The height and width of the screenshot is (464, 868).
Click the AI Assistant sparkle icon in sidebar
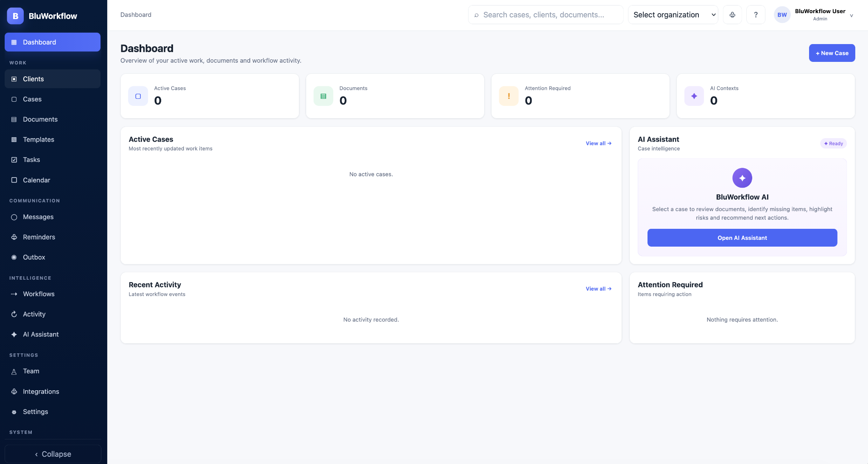tap(14, 334)
